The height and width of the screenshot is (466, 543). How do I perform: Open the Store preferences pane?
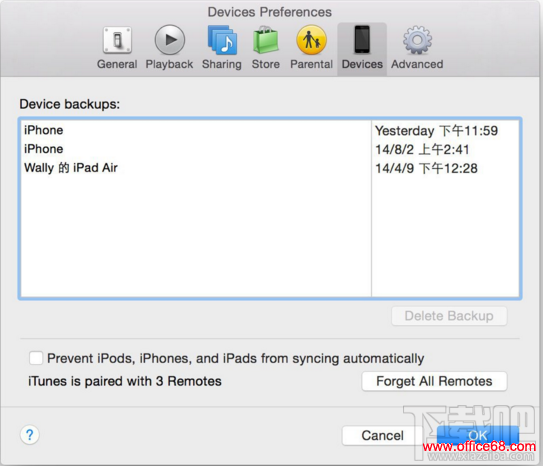coord(266,48)
